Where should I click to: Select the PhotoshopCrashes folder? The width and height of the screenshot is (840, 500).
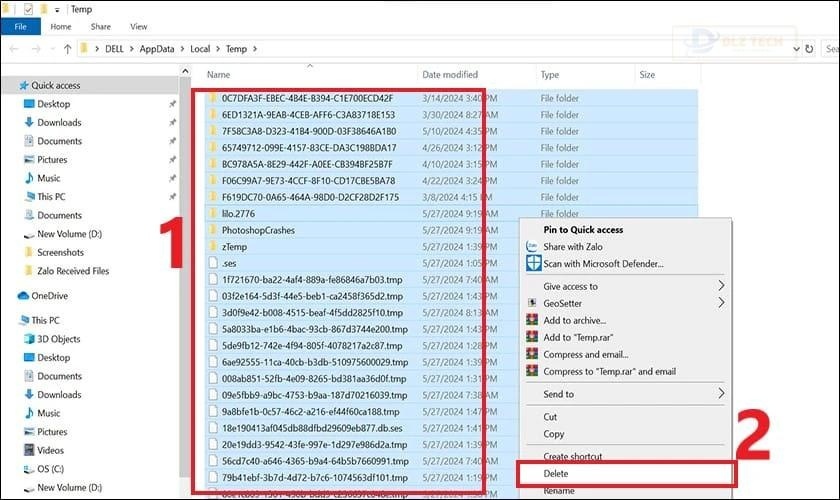tap(258, 230)
